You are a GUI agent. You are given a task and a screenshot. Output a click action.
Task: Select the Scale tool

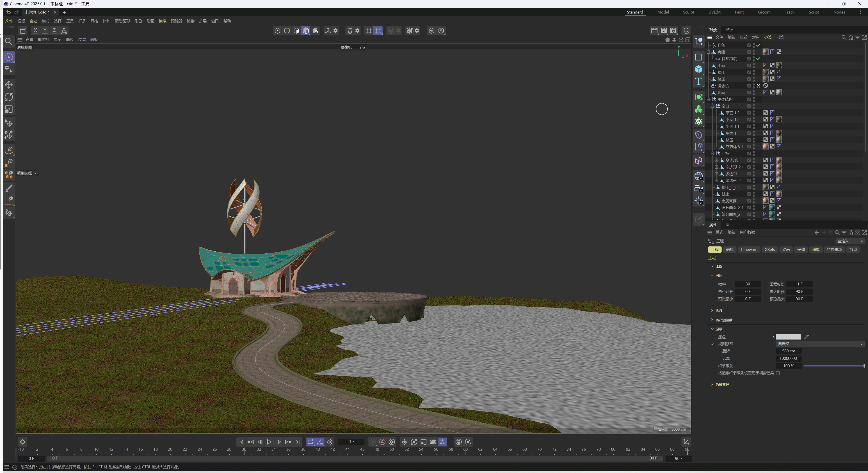tap(9, 109)
